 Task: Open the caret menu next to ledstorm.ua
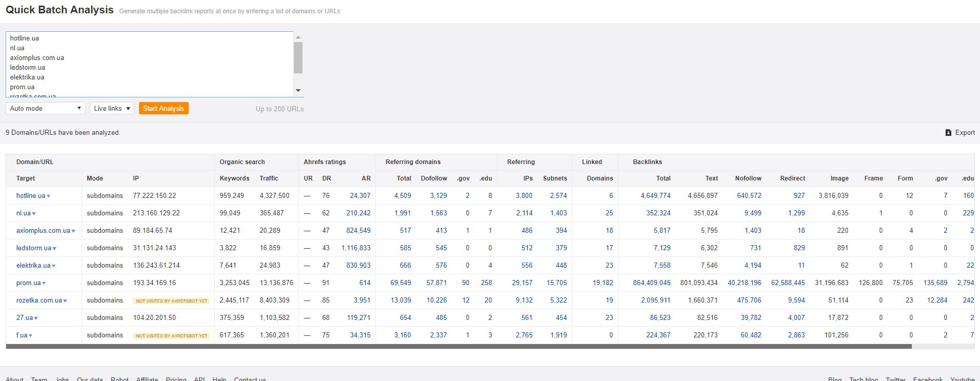[54, 249]
